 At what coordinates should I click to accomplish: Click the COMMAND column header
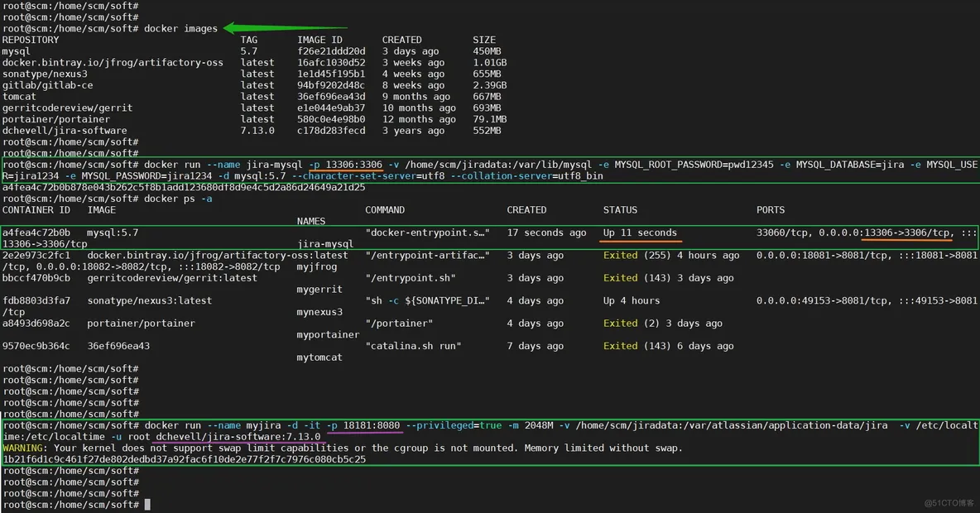pyautogui.click(x=385, y=210)
